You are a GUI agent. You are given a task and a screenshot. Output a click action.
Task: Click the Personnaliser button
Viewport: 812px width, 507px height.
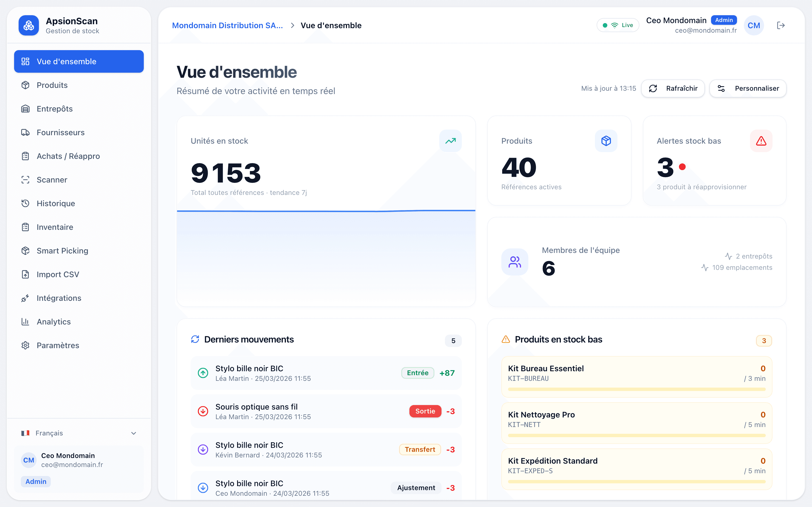point(748,88)
